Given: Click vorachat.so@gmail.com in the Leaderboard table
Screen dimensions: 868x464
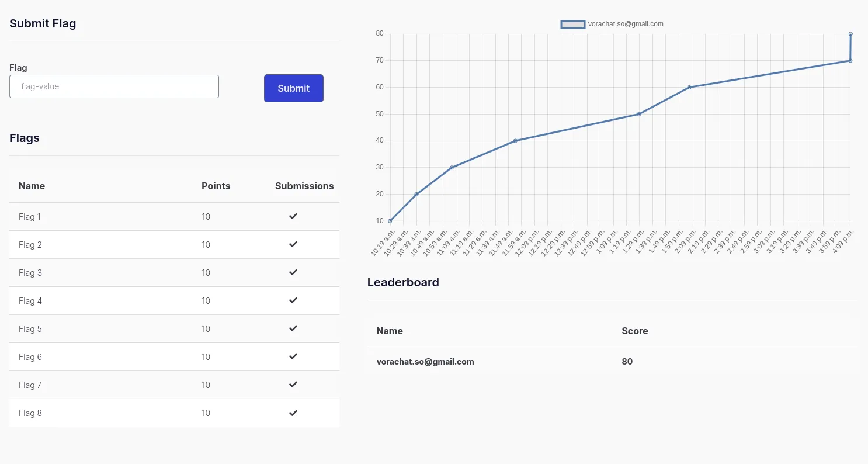Looking at the screenshot, I should click(x=425, y=362).
